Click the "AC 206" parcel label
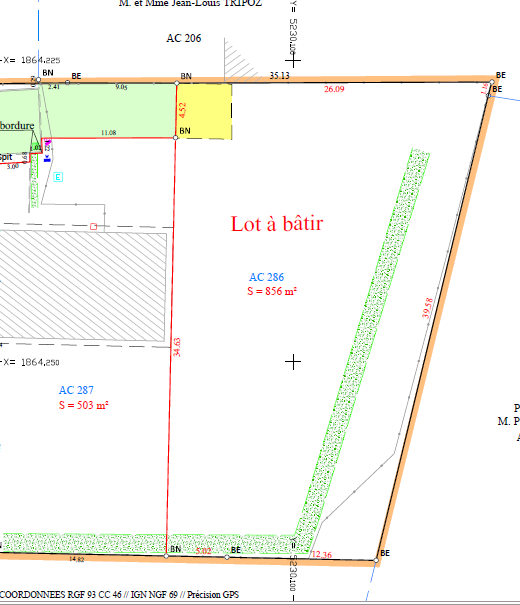This screenshot has height=605, width=520. click(x=184, y=38)
